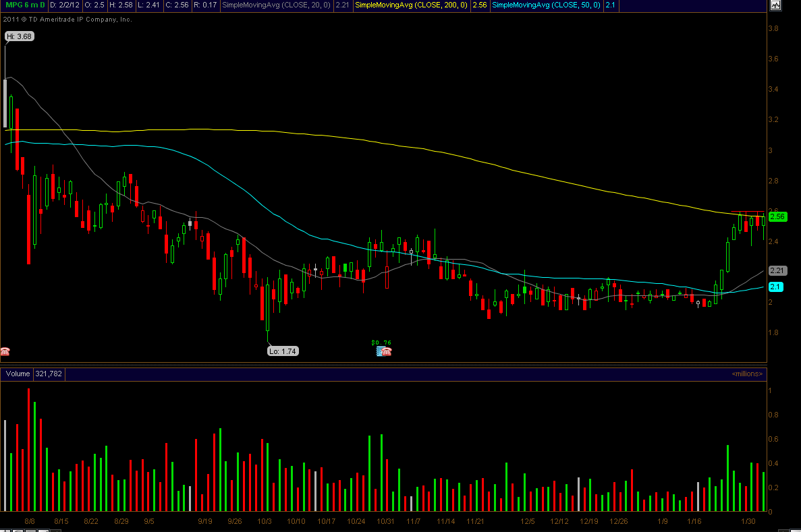Click the L: 2.41 low value

[148, 5]
